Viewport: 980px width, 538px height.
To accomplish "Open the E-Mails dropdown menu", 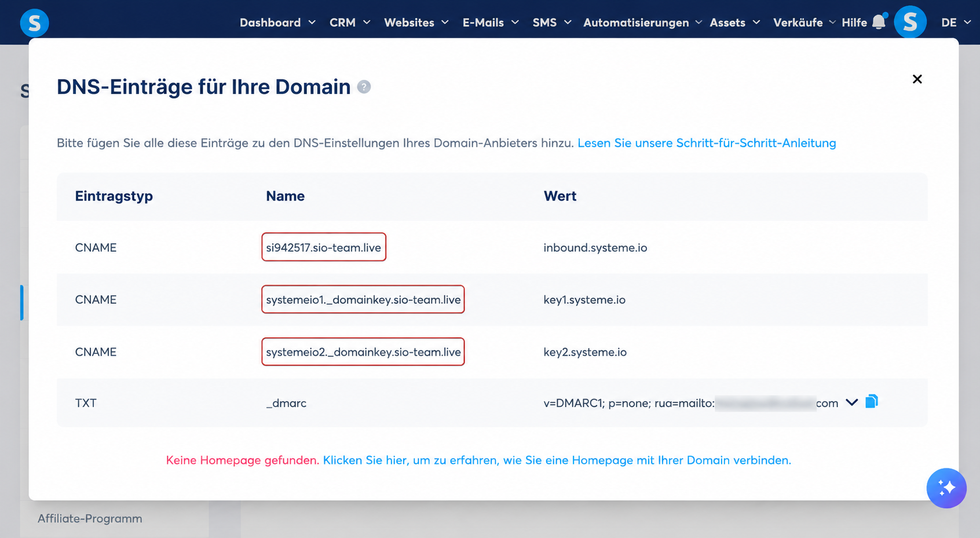I will pos(491,23).
